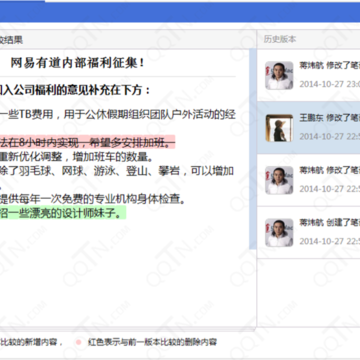Click the 历史版本 panel header
This screenshot has height=360, width=360.
(280, 39)
